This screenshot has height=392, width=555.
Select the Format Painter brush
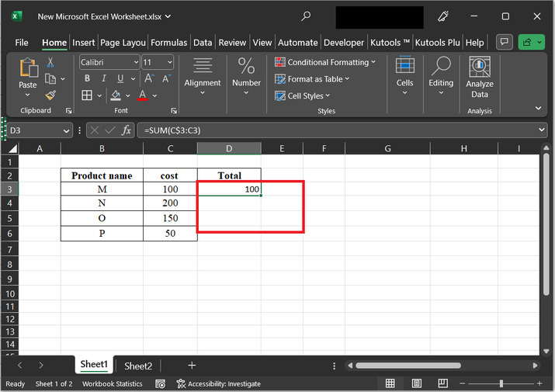(x=50, y=95)
